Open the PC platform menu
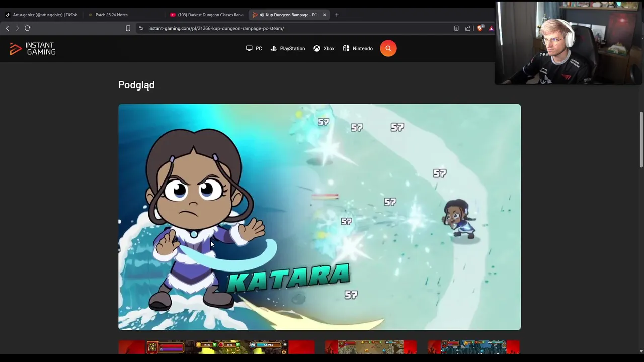 pyautogui.click(x=254, y=49)
